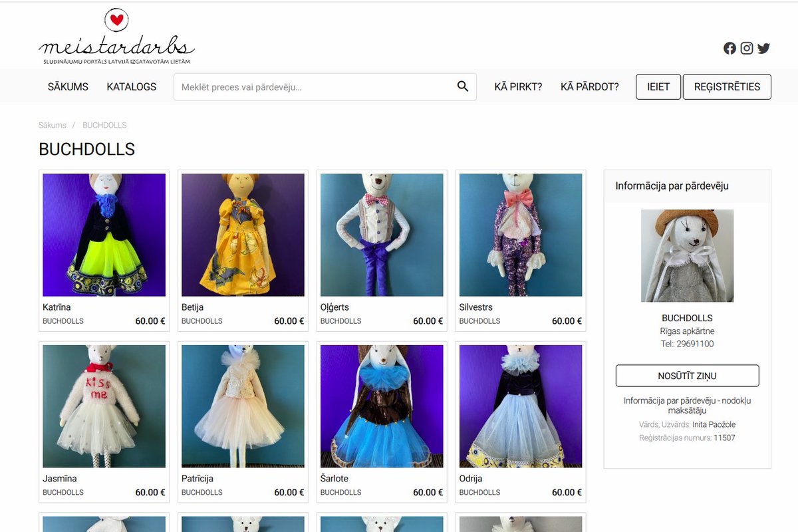
Task: Click the meistardarbs logo
Action: tap(116, 37)
